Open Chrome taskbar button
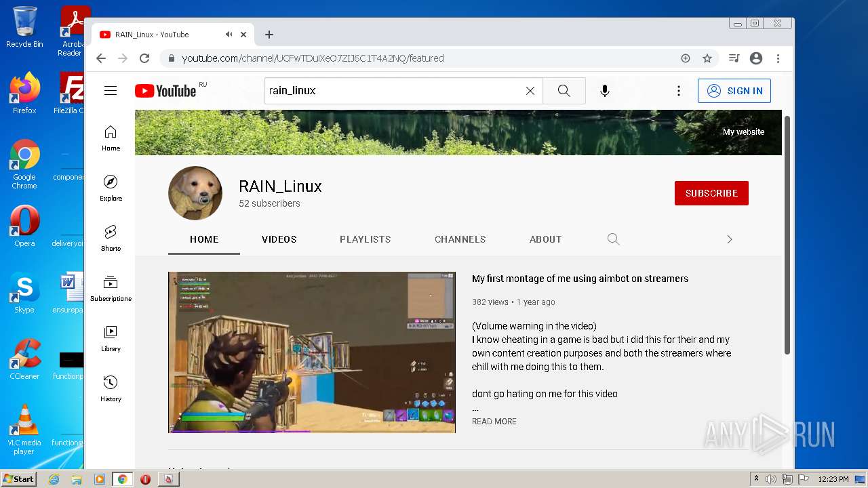Viewport: 868px width, 488px height. point(122,479)
